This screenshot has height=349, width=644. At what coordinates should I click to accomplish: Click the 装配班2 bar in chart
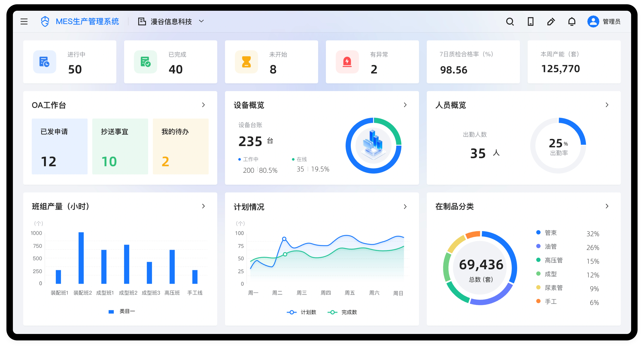tap(81, 258)
